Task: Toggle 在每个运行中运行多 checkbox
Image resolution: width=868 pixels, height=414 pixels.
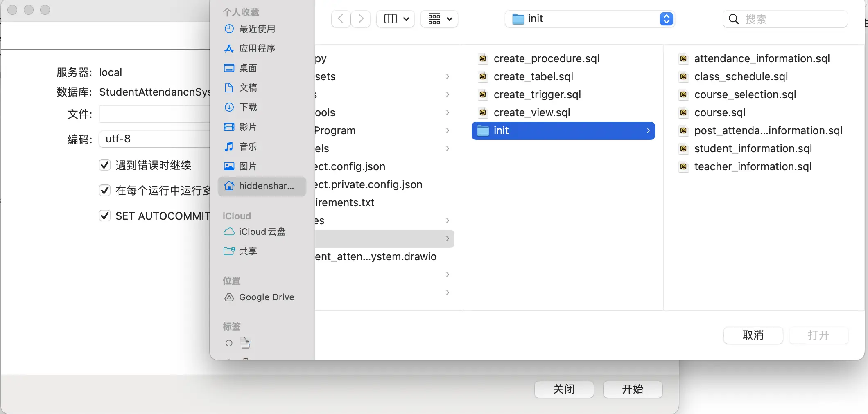Action: [105, 190]
